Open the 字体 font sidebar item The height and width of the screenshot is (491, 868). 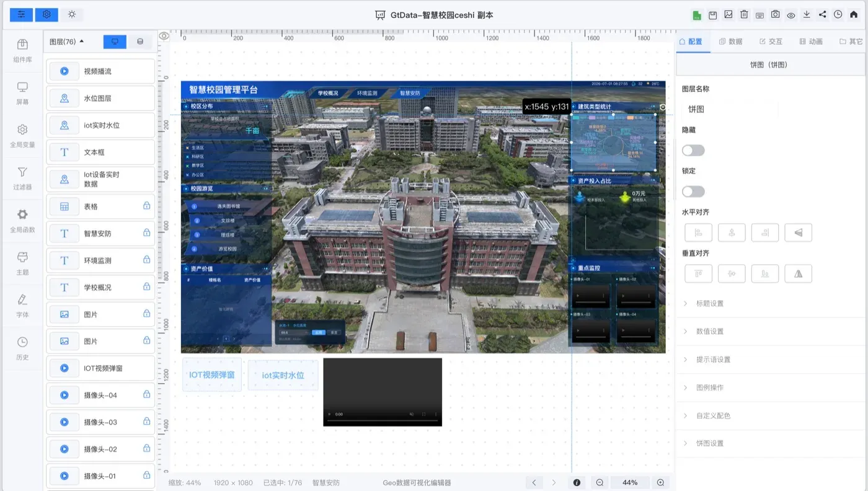pos(22,306)
